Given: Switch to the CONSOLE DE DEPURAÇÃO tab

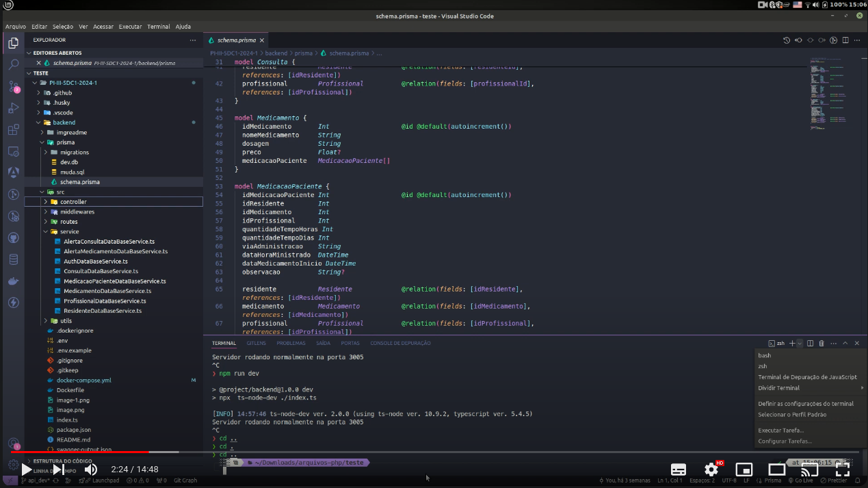Looking at the screenshot, I should [400, 343].
